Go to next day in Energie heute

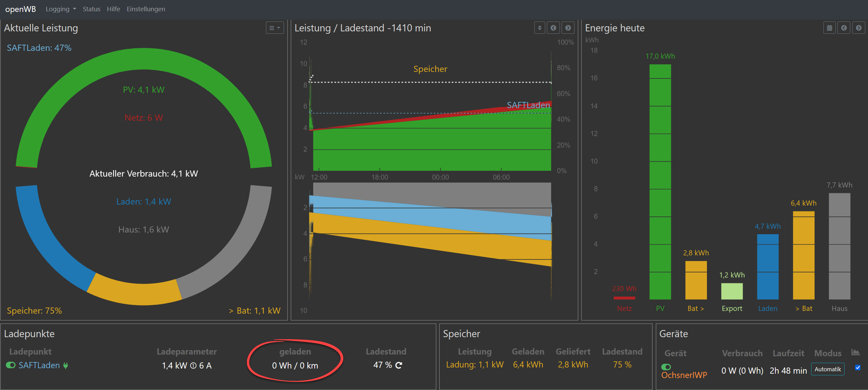tap(858, 28)
